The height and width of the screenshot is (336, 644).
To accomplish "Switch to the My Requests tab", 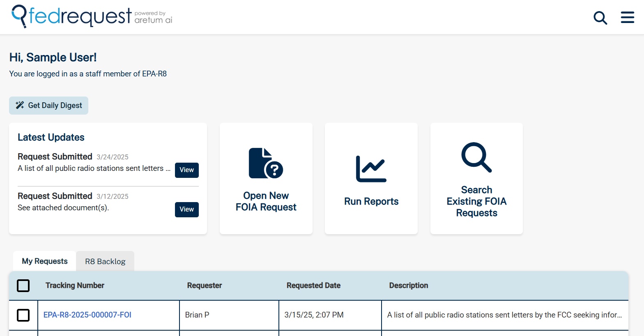I will coord(45,261).
